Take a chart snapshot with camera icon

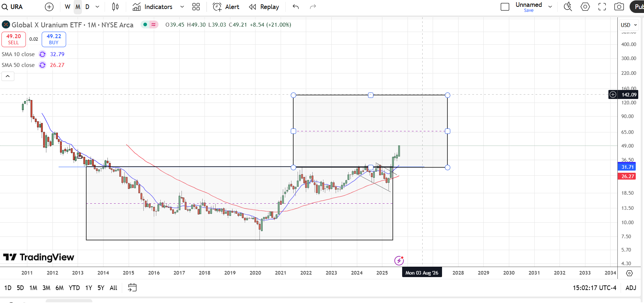click(619, 7)
